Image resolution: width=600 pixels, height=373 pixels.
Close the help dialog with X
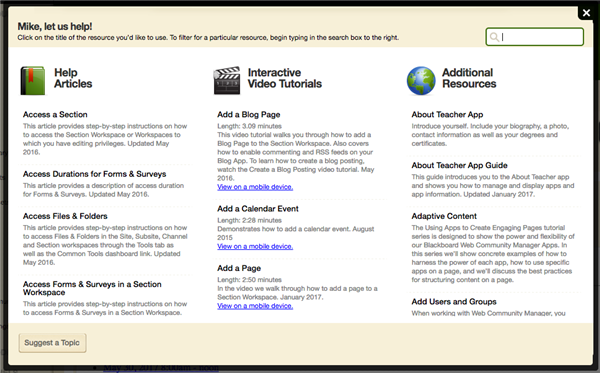pos(586,13)
